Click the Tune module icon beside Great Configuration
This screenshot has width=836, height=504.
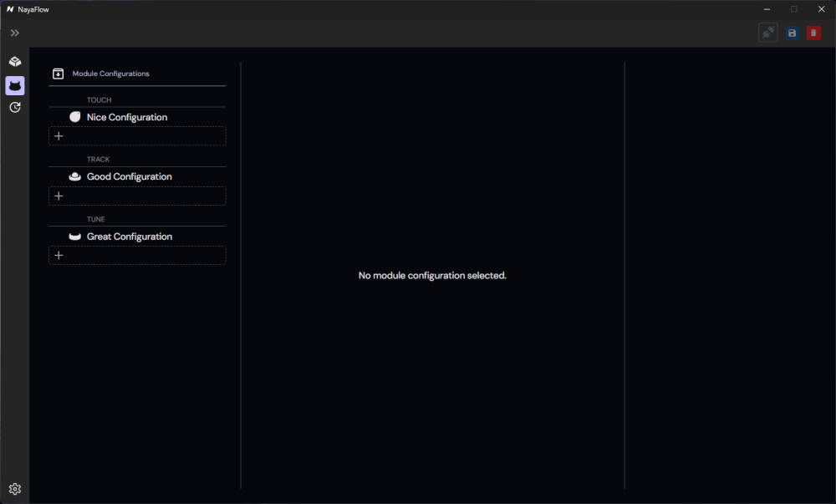(x=75, y=237)
